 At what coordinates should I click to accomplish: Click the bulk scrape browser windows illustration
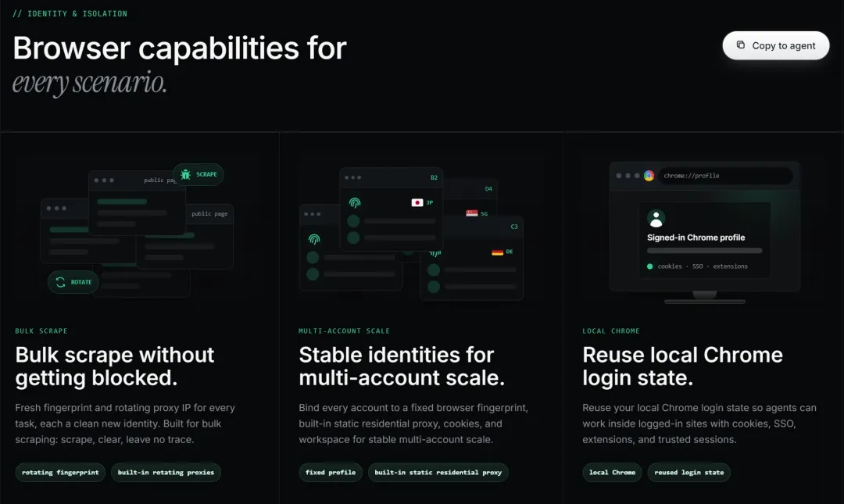pos(138,231)
